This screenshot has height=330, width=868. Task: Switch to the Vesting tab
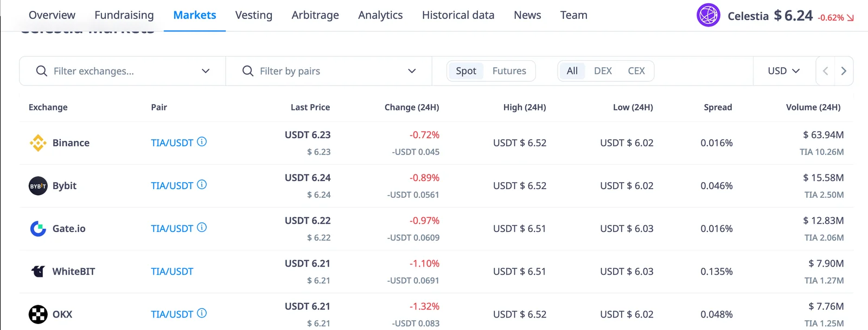click(x=254, y=15)
